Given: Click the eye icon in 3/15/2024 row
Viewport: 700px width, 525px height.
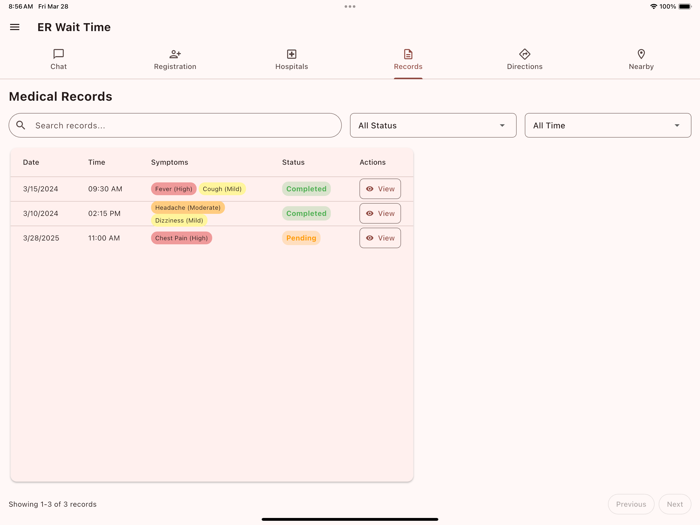Looking at the screenshot, I should 370,189.
